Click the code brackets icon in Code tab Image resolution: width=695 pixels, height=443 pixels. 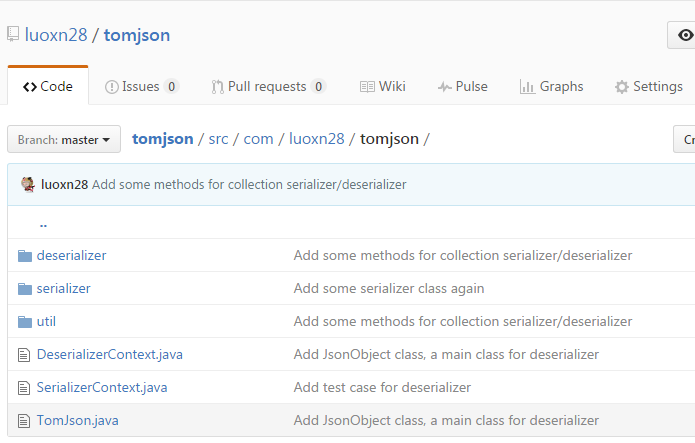coord(30,87)
